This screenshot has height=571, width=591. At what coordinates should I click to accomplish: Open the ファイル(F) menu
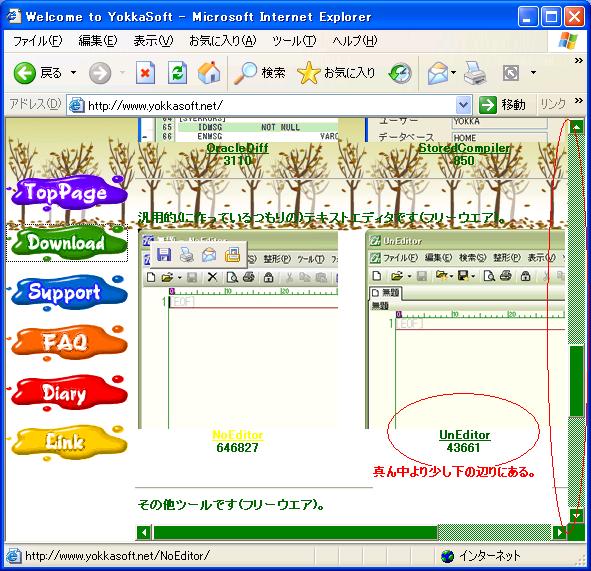pyautogui.click(x=37, y=40)
